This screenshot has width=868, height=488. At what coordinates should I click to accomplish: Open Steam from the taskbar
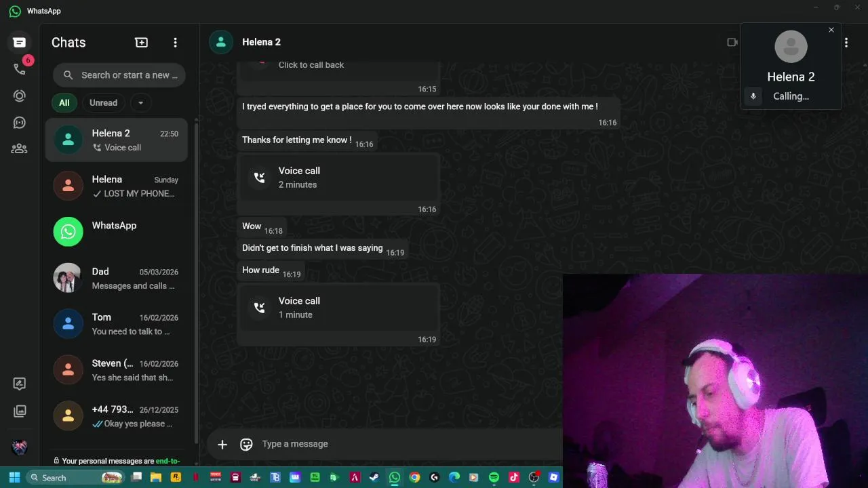point(374,477)
